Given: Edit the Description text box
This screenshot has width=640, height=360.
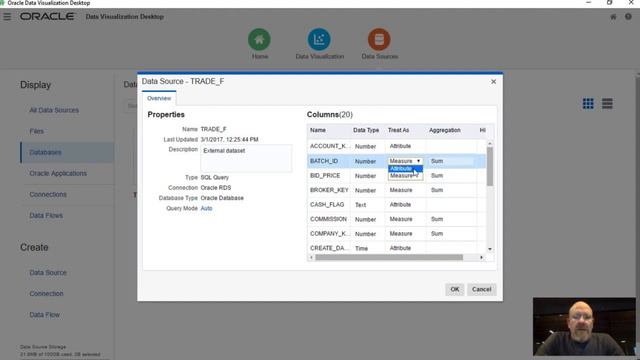Looking at the screenshot, I should click(x=246, y=158).
